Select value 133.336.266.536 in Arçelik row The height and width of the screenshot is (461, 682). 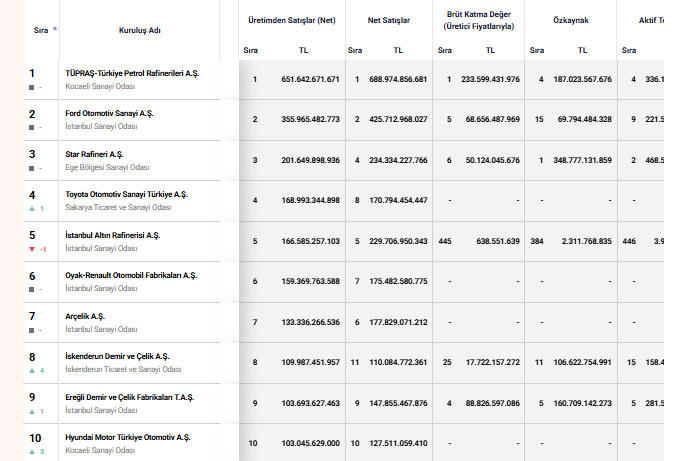[x=310, y=322]
